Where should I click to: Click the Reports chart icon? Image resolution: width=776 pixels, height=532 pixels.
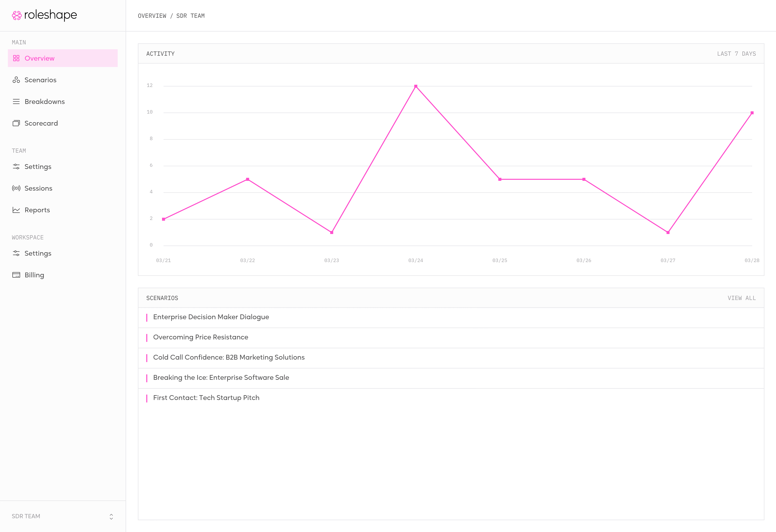16,210
